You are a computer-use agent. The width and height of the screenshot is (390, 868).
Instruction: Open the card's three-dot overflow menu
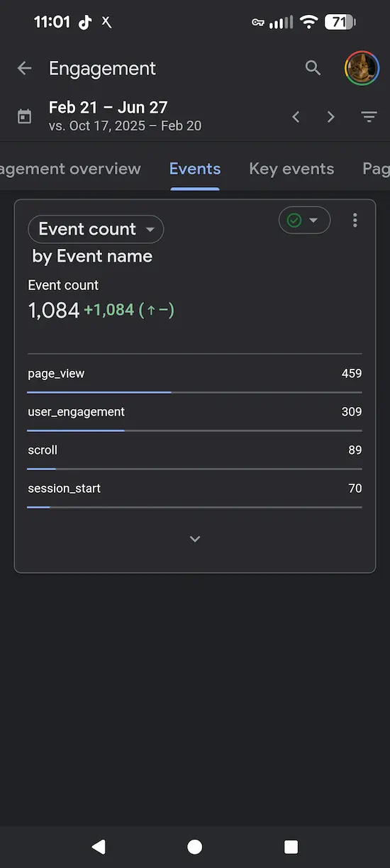(355, 221)
